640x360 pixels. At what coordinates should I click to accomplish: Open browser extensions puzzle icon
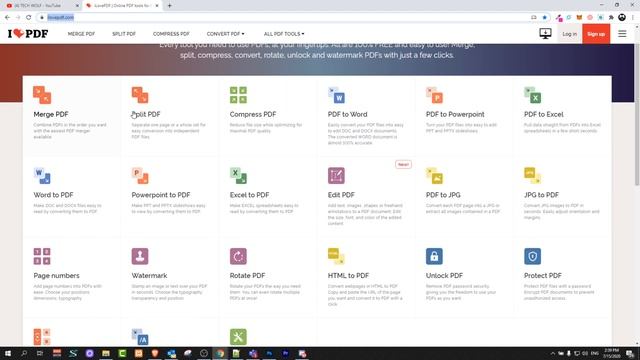click(x=611, y=17)
